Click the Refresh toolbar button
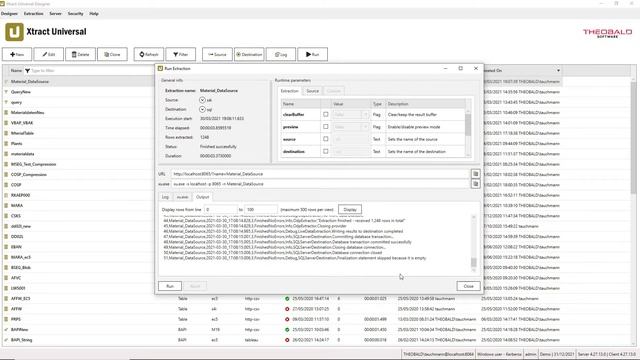Image resolution: width=640 pixels, height=360 pixels. [x=149, y=54]
